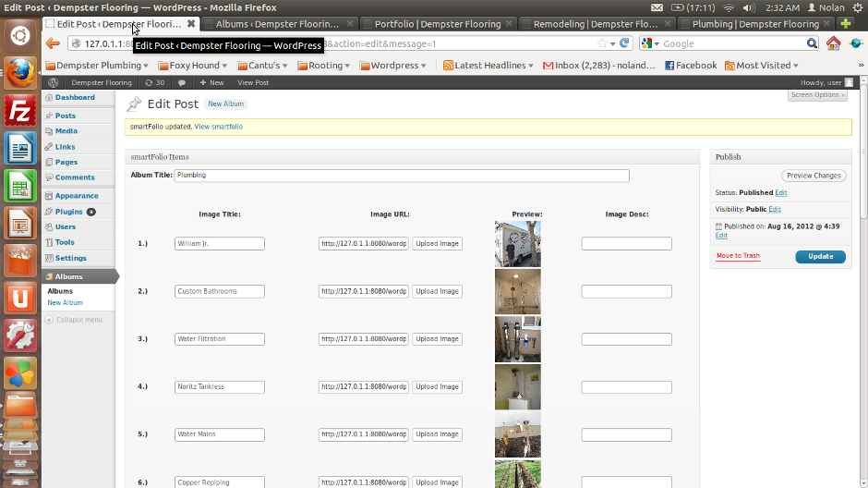
Task: Click Upload Image for William Jr. row
Action: pos(438,244)
